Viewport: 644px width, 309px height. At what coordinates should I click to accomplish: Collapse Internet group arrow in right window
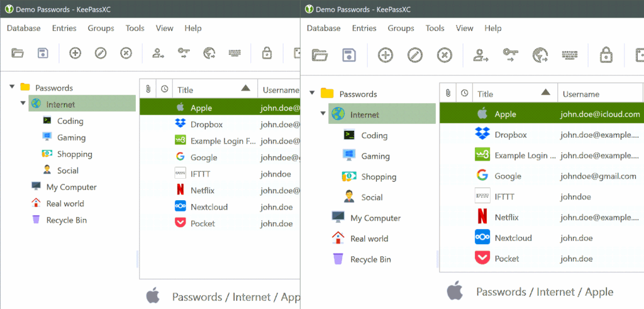(x=323, y=113)
